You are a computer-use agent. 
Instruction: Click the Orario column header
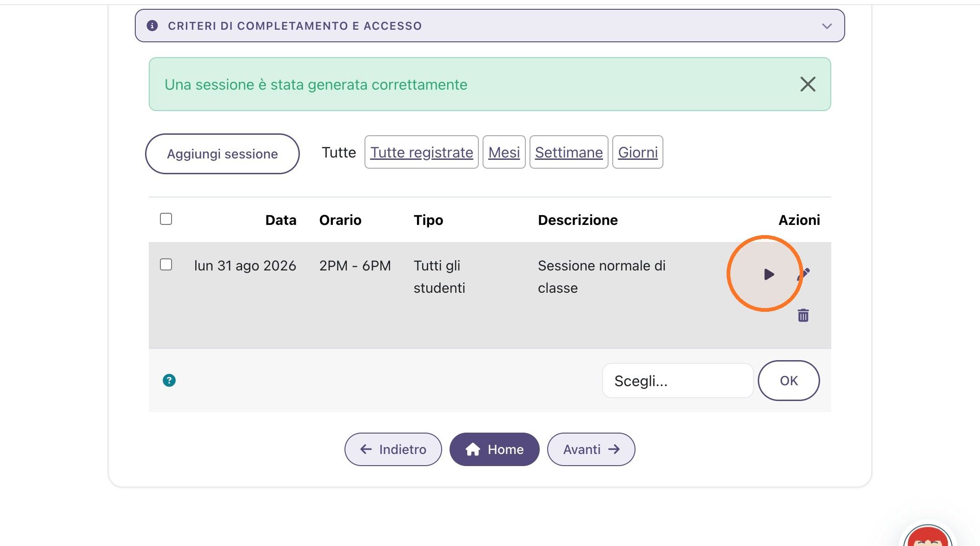340,220
